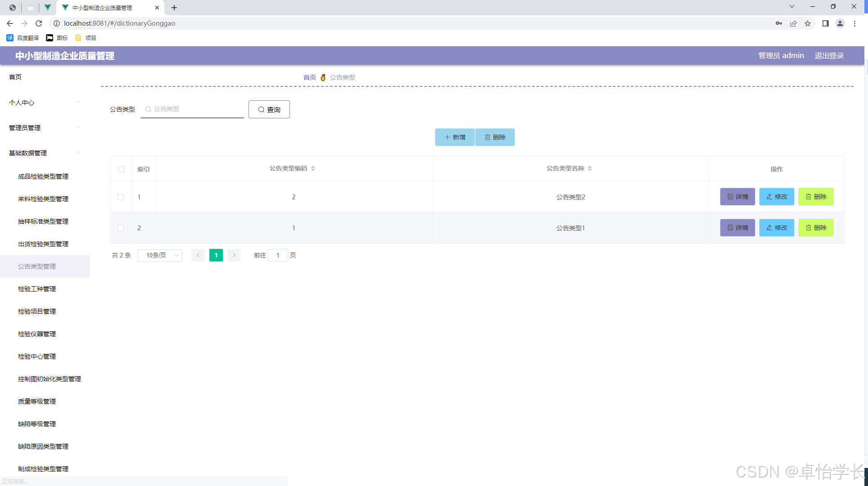Click the 新增 plus button
This screenshot has width=868, height=486.
pyautogui.click(x=455, y=137)
